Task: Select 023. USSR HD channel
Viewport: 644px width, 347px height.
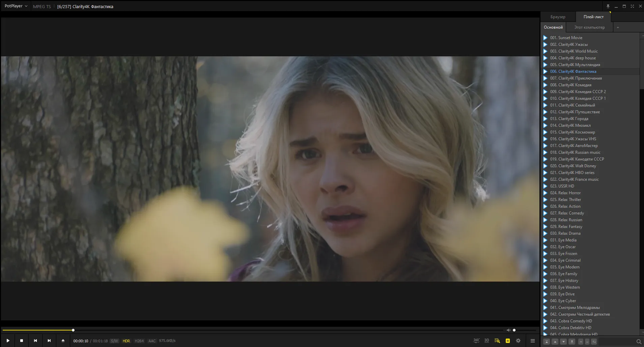Action: [591, 186]
